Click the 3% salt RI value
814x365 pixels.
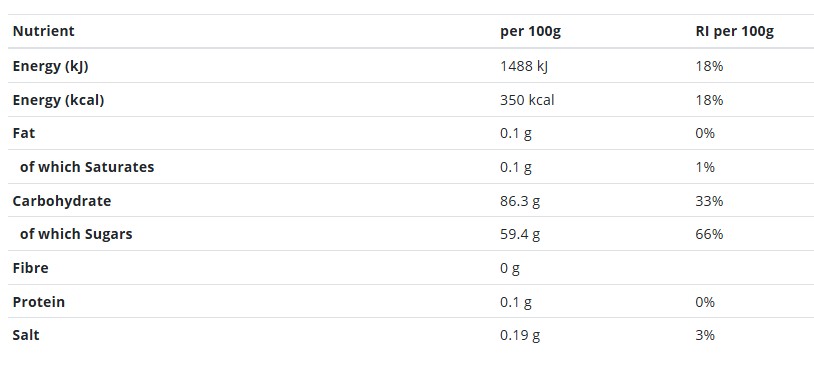[706, 335]
